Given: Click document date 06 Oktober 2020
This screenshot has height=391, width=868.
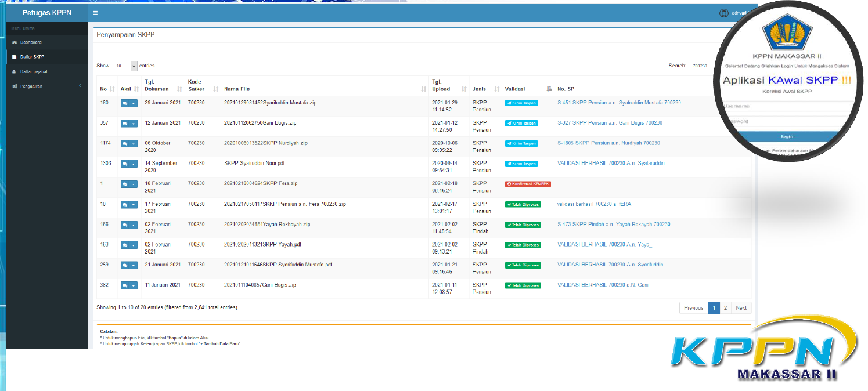Looking at the screenshot, I should 158,146.
